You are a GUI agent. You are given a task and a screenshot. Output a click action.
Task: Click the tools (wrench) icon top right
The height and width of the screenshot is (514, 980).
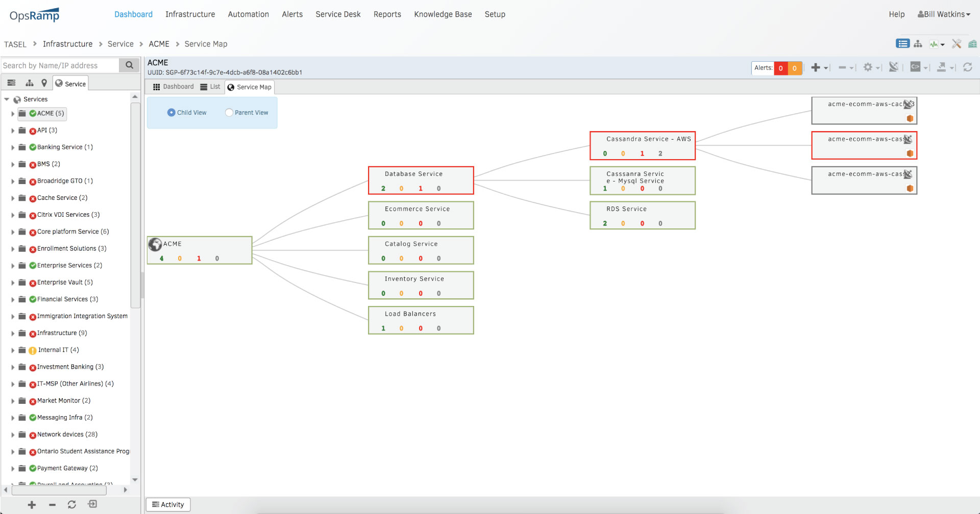[x=957, y=44]
